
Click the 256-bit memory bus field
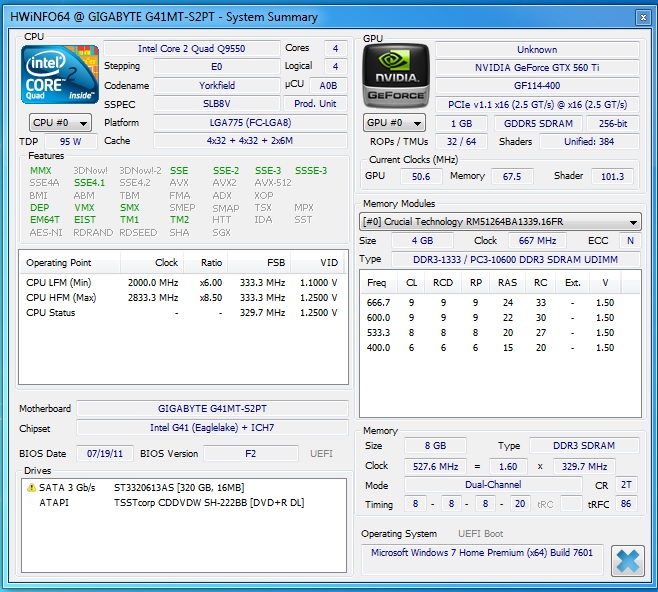[x=613, y=124]
